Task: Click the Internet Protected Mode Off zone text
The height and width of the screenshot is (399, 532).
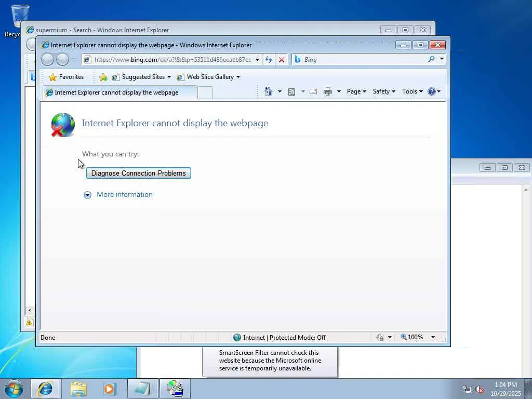Action: (284, 338)
